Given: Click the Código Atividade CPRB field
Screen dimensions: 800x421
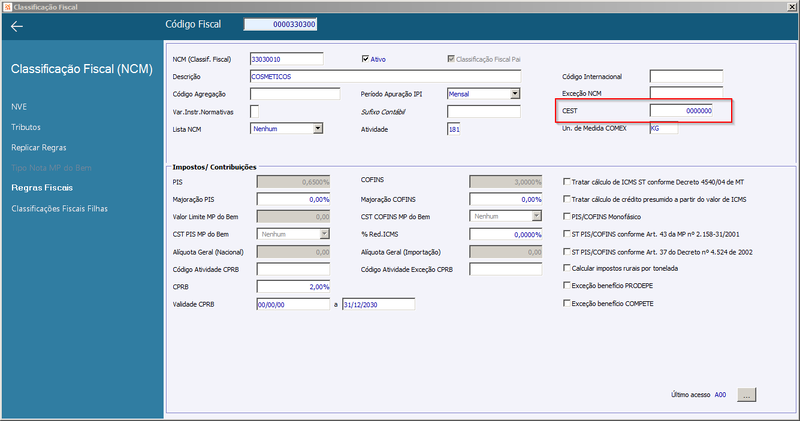Looking at the screenshot, I should 293,269.
